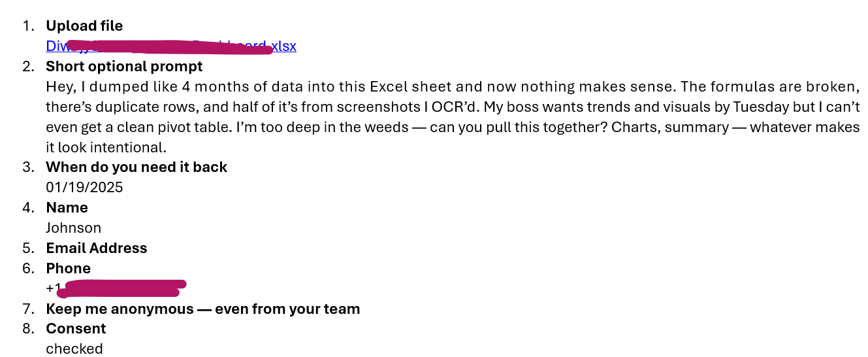Click "Keep me anonymous — even from your team"

(x=203, y=309)
